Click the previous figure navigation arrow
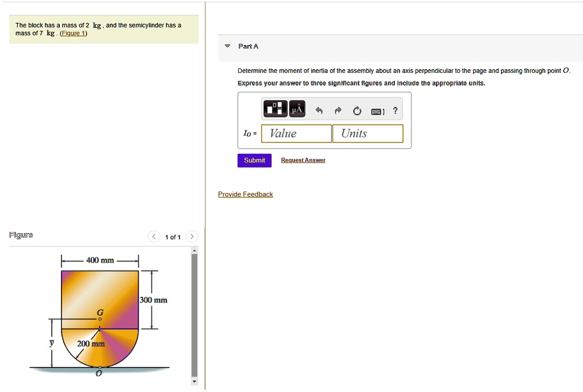Image resolution: width=583 pixels, height=392 pixels. coord(153,236)
